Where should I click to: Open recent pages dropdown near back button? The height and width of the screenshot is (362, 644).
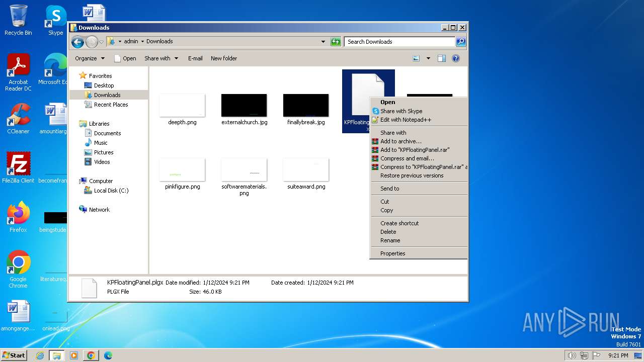[102, 42]
